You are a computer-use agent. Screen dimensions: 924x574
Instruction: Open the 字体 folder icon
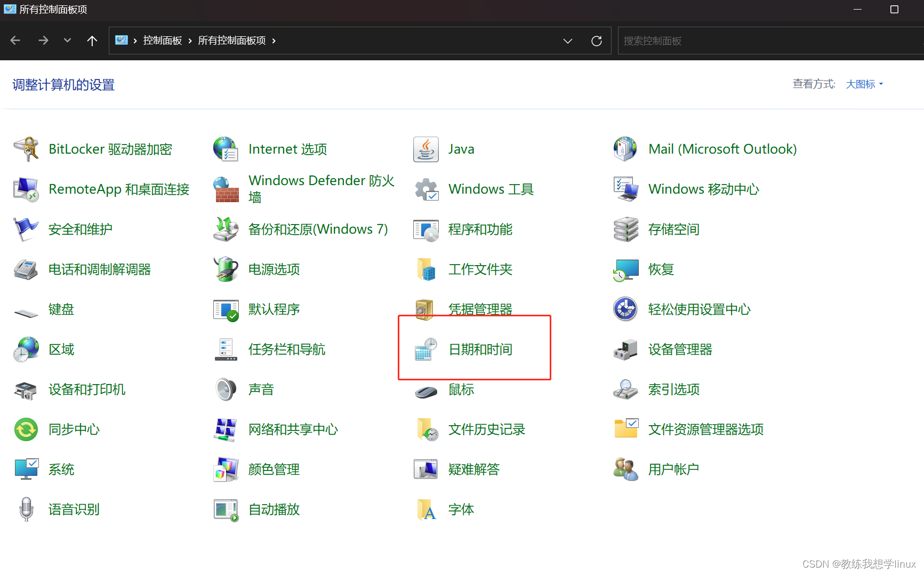tap(426, 509)
